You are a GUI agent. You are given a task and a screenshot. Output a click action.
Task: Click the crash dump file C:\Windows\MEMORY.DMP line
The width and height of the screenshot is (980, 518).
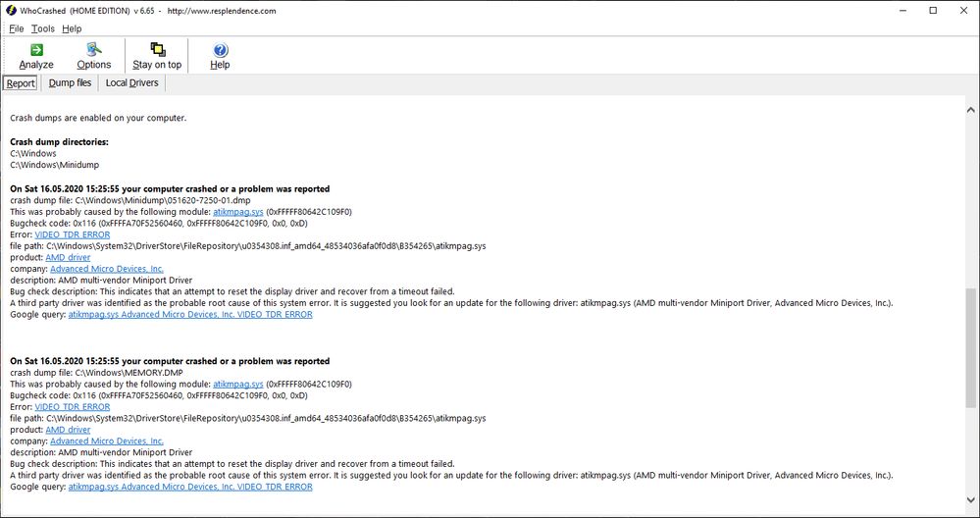click(97, 373)
